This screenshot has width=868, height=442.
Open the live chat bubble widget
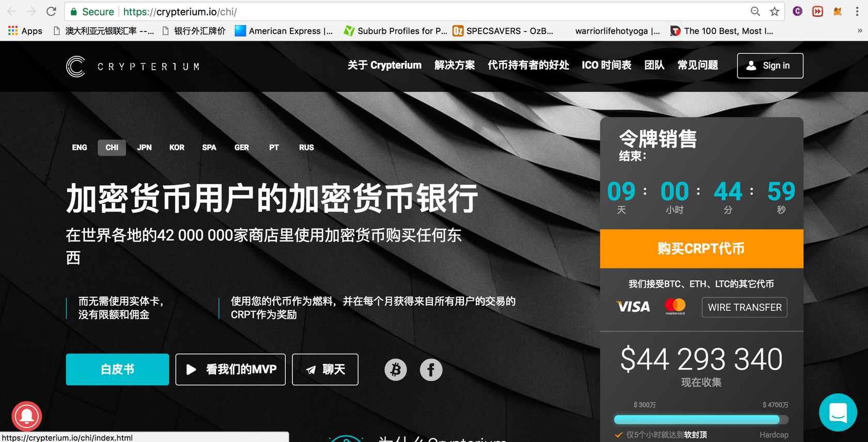(838, 413)
